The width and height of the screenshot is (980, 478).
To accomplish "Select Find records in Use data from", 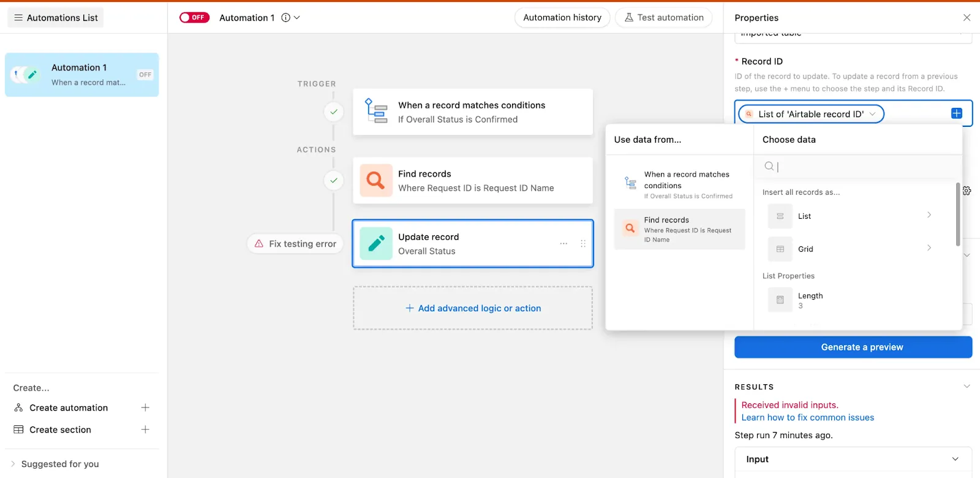I will click(680, 229).
